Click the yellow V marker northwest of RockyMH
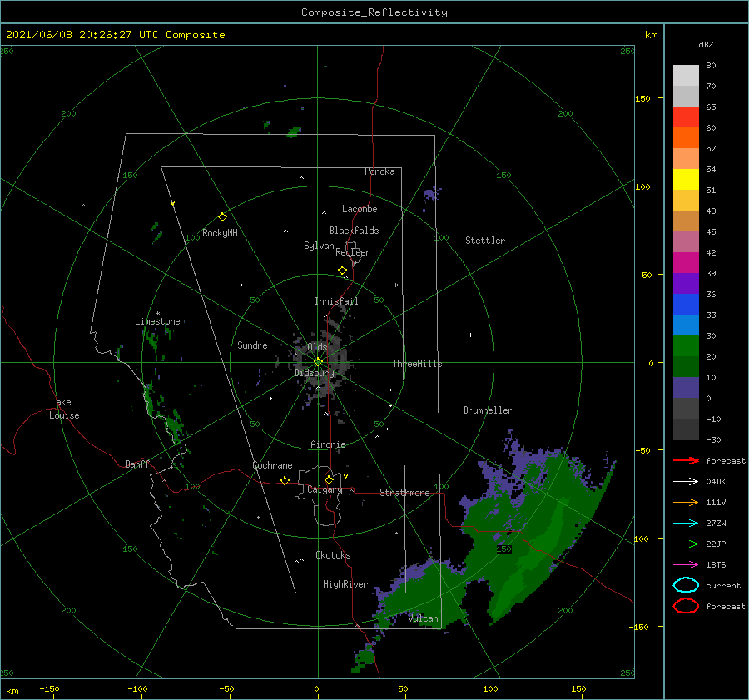The width and height of the screenshot is (749, 700). click(x=173, y=203)
